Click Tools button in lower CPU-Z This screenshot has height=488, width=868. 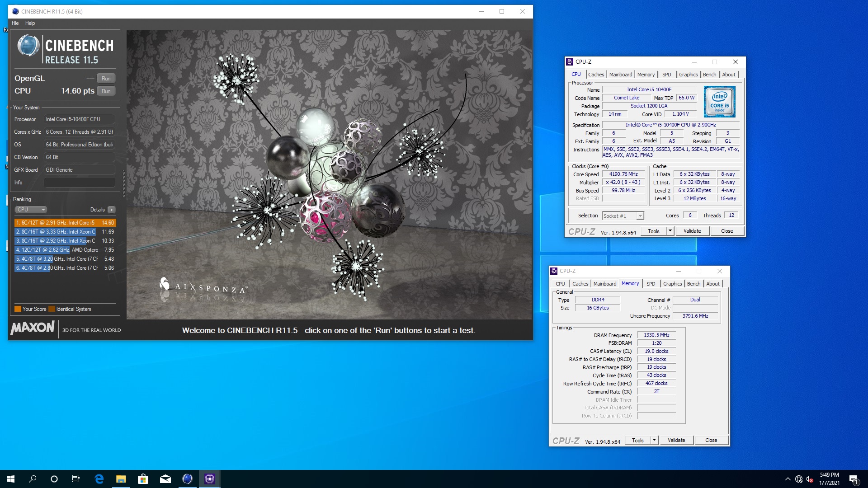(637, 440)
